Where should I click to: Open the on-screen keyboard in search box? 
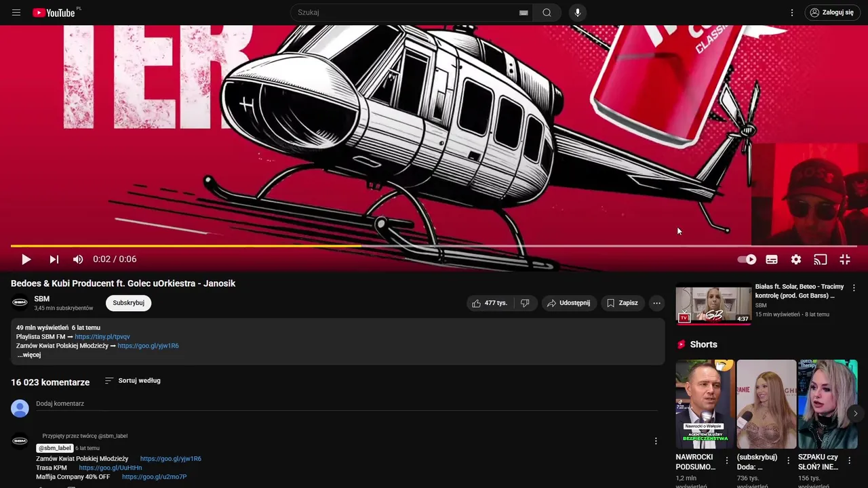524,12
